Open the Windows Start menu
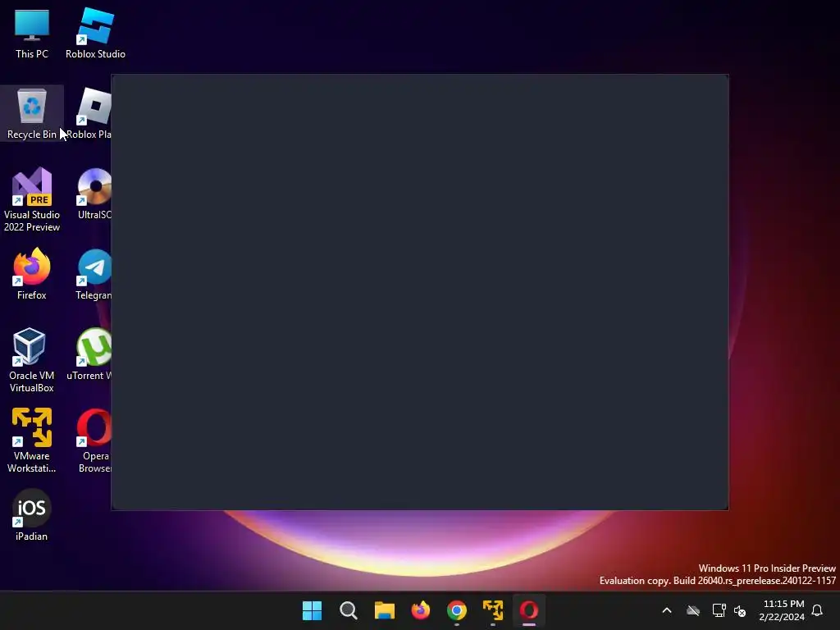 (x=312, y=610)
